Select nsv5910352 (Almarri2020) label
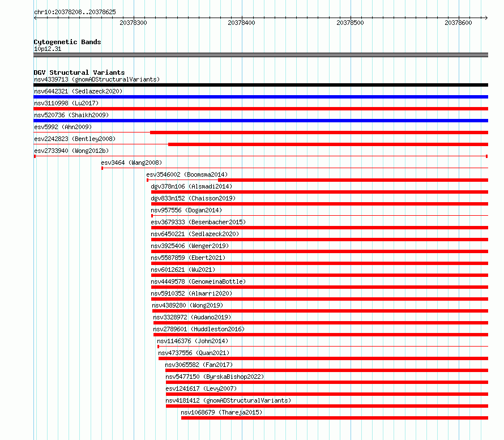This screenshot has height=440, width=504. click(x=191, y=293)
